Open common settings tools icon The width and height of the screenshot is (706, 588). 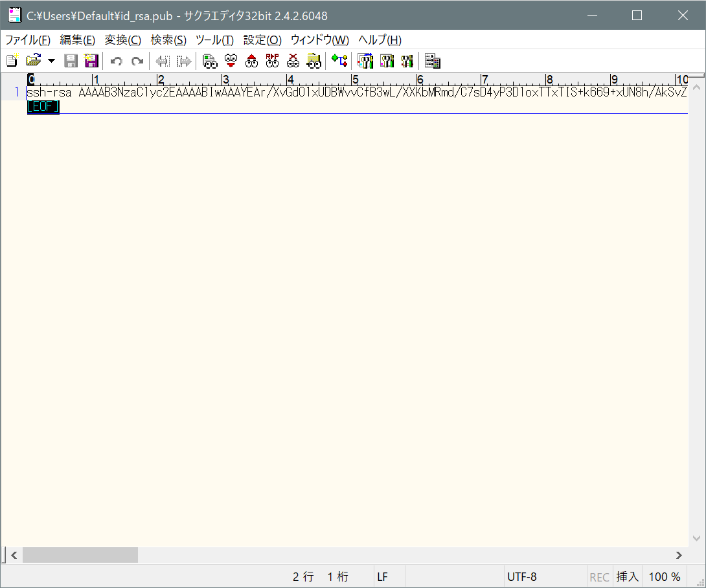pos(407,61)
